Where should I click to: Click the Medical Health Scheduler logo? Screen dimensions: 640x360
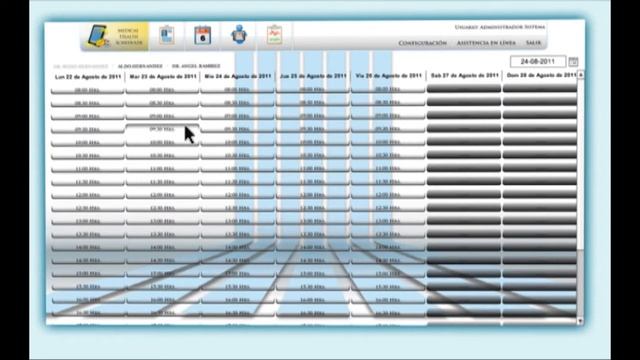pos(116,36)
